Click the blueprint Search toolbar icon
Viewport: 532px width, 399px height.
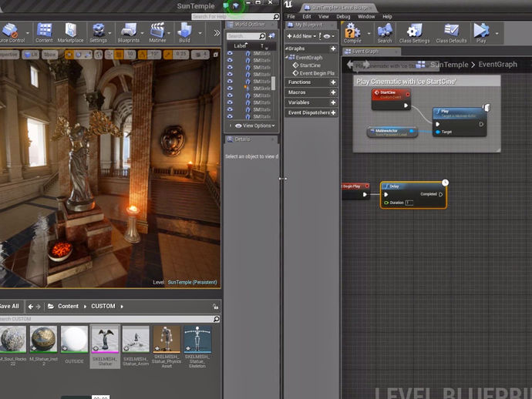coord(385,33)
